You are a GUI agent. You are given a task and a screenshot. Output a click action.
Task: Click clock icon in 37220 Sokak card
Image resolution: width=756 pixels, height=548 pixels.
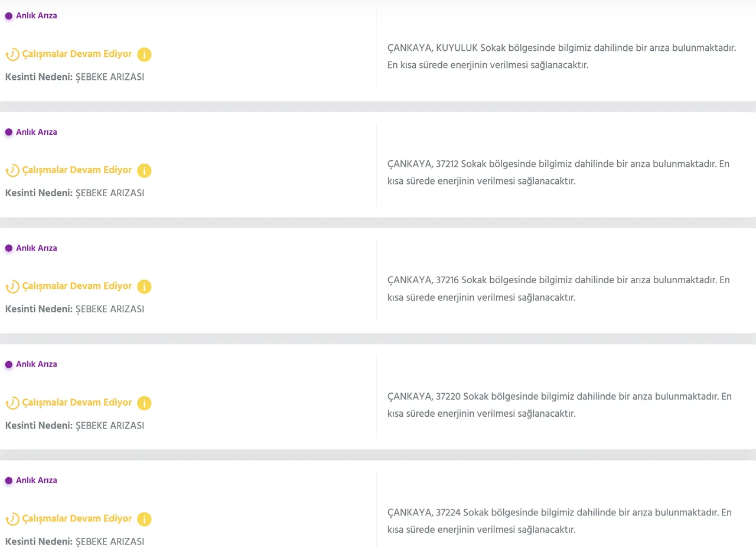12,403
